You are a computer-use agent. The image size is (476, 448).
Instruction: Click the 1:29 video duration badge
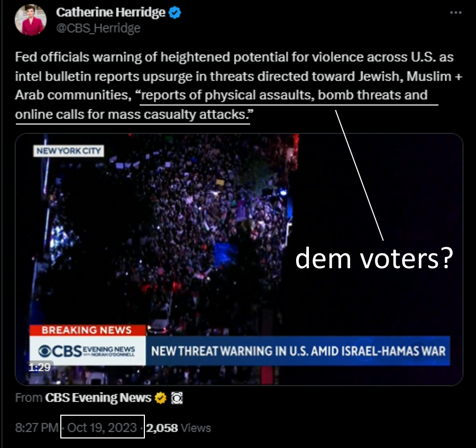(40, 367)
